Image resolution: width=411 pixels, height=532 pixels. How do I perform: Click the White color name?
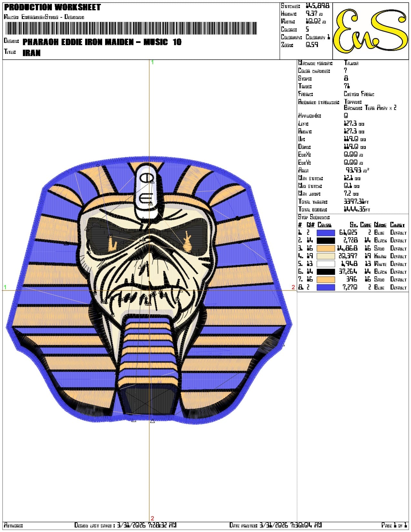tap(380, 264)
